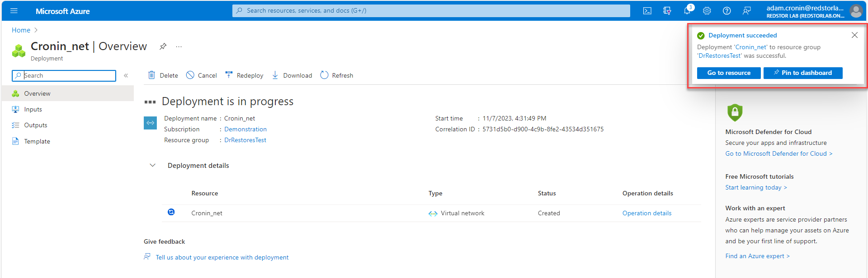Click the Status column header
868x278 pixels.
(x=547, y=193)
